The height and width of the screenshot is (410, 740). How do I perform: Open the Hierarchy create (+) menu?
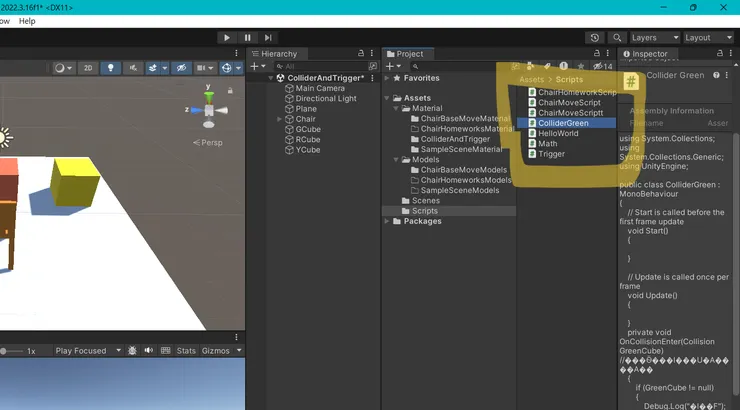tap(258, 67)
